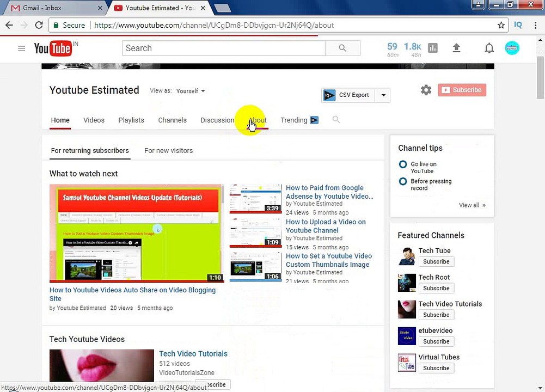The image size is (545, 392).
Task: Click the red Subscribe button
Action: (x=462, y=90)
